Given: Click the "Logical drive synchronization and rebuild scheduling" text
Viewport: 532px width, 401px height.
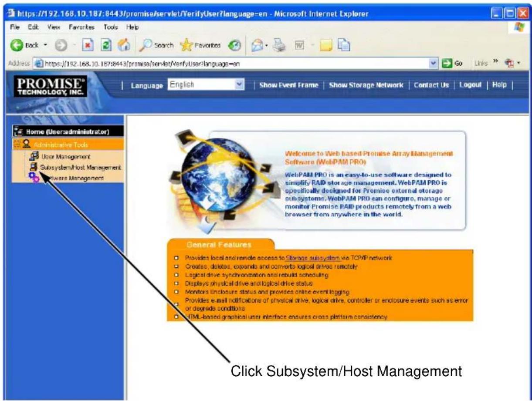Looking at the screenshot, I should tap(257, 275).
